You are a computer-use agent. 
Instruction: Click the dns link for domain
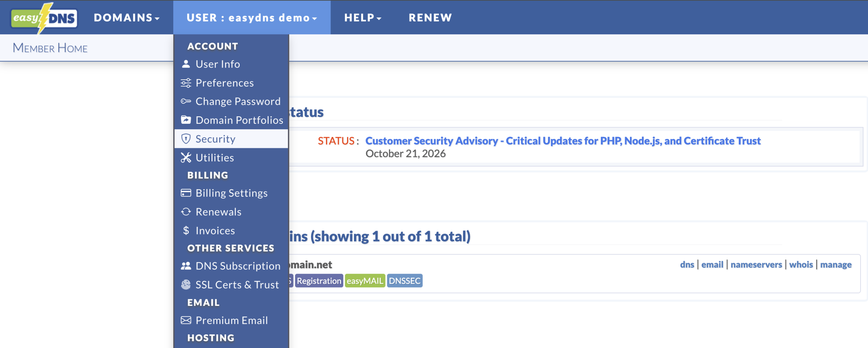[687, 265]
